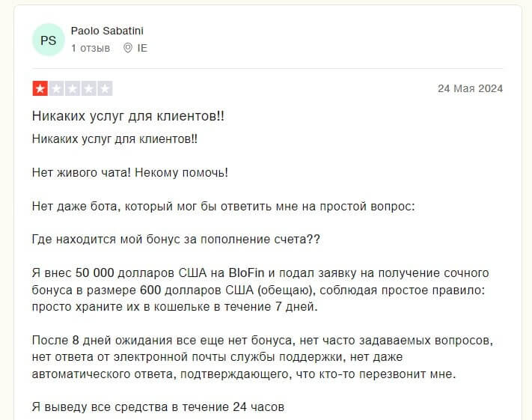The image size is (532, 420).
Task: Click the "1 отзыв" review count
Action: click(x=91, y=48)
